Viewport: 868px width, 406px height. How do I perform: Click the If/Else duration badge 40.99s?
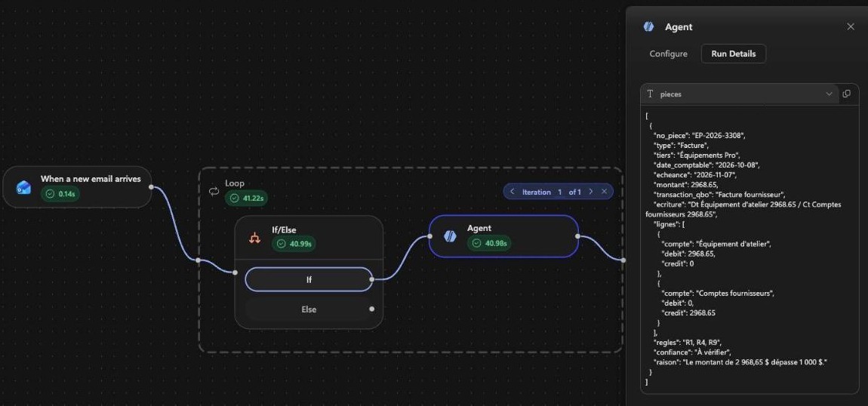294,244
